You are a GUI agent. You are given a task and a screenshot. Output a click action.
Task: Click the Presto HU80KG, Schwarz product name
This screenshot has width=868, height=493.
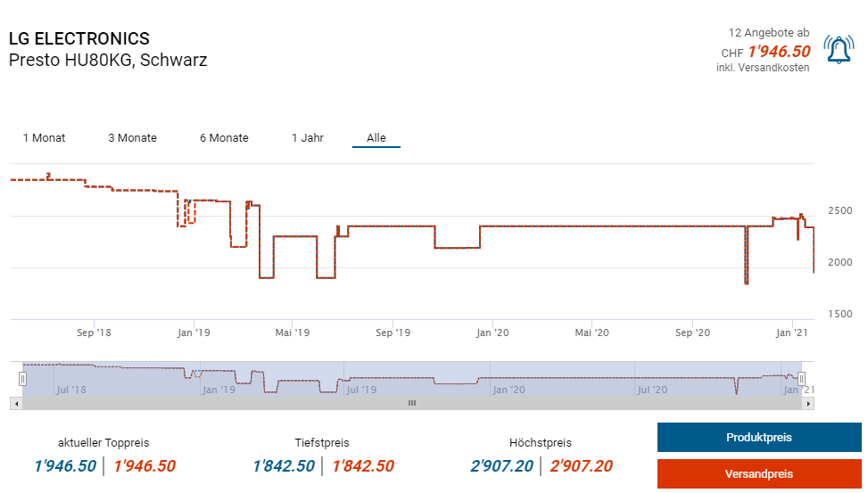pyautogui.click(x=108, y=60)
